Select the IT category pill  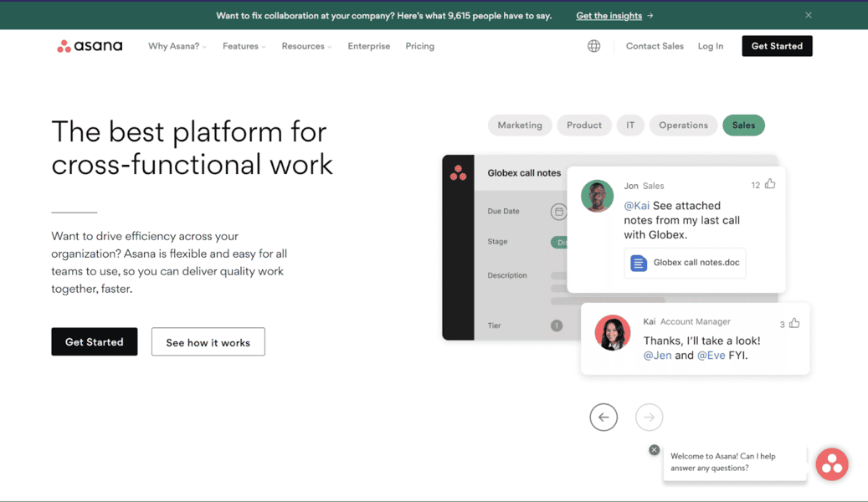pyautogui.click(x=630, y=125)
